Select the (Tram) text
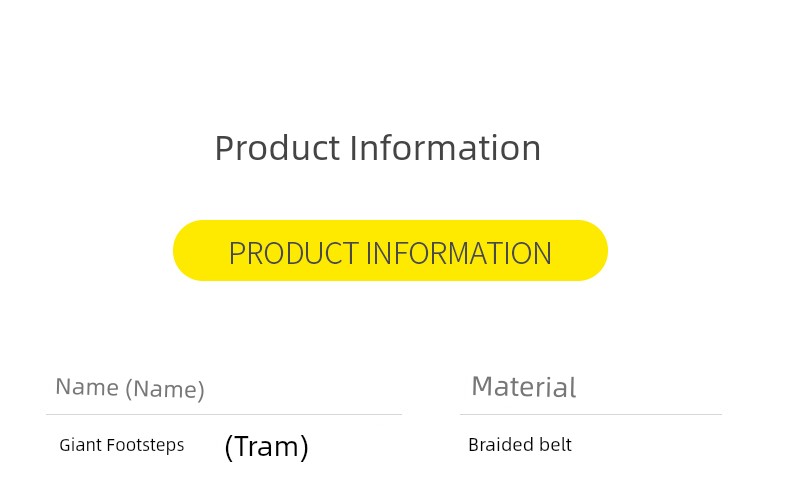790x481 pixels. [266, 446]
